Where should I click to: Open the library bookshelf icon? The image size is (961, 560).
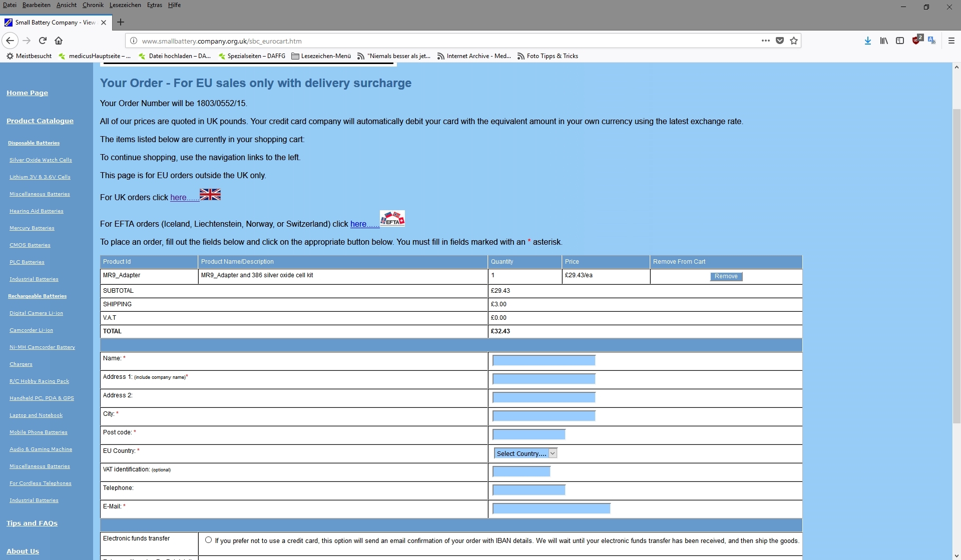(x=884, y=41)
